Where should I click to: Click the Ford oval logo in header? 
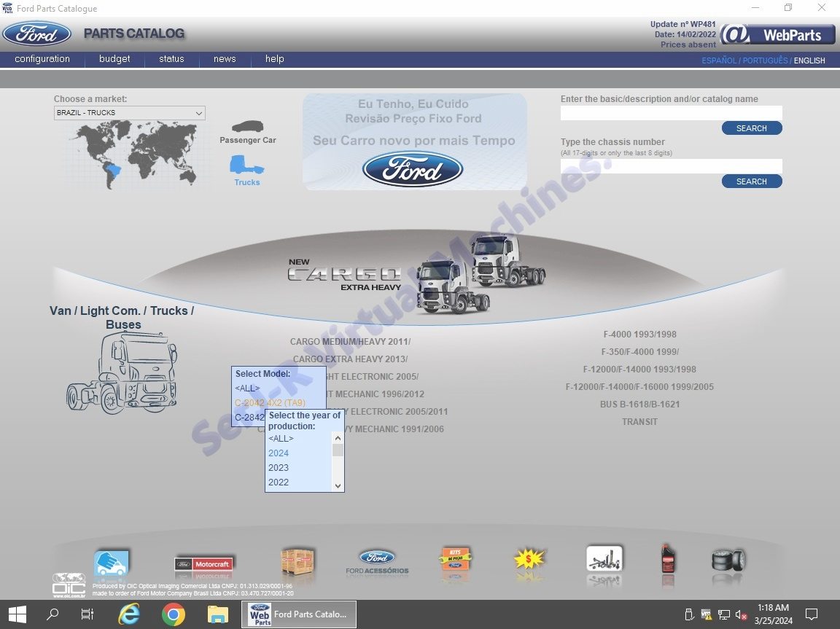point(37,34)
